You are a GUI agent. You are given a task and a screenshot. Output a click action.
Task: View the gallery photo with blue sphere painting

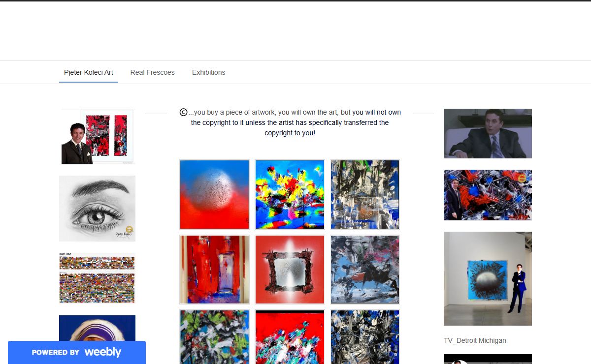click(488, 278)
